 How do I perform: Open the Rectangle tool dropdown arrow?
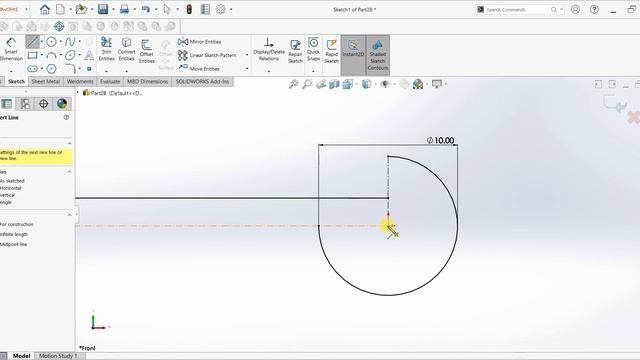point(42,55)
